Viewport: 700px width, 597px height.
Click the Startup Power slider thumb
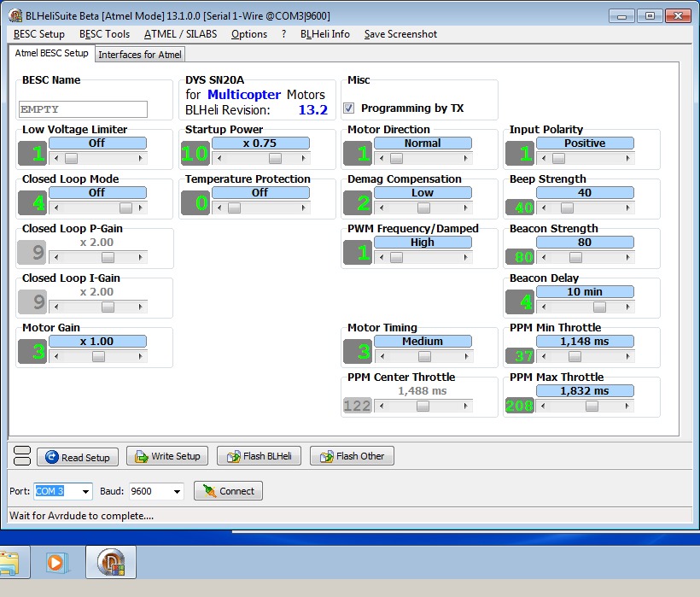click(275, 159)
